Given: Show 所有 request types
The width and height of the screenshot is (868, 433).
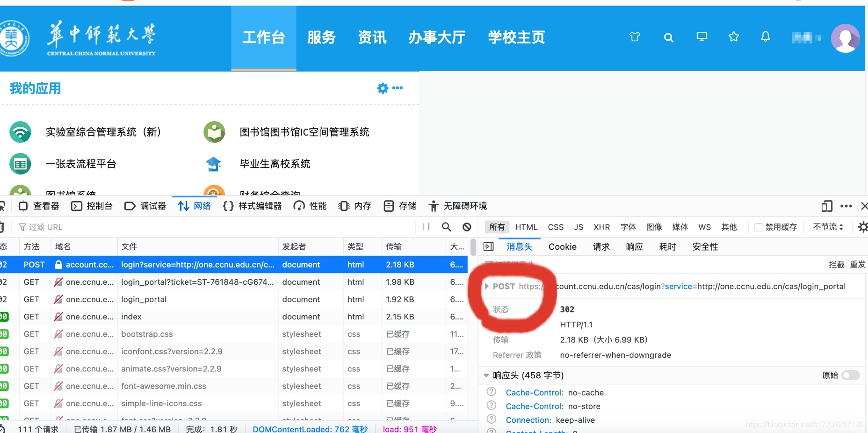Looking at the screenshot, I should pyautogui.click(x=497, y=227).
